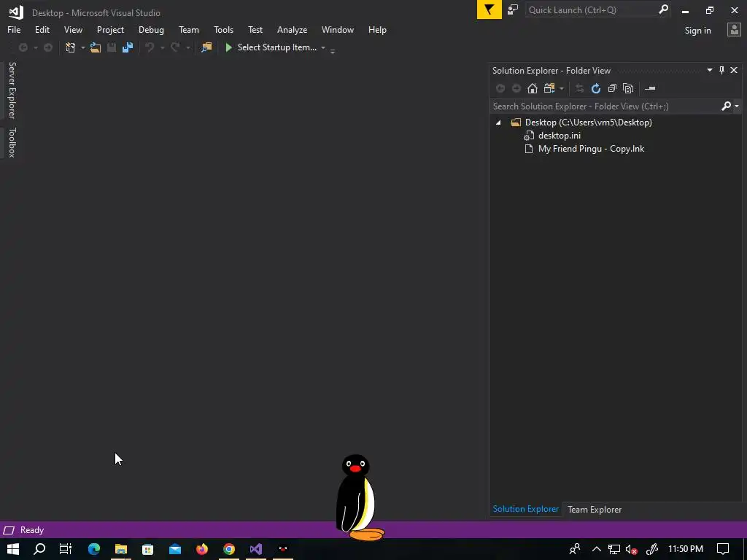Open the Toolbox side tab
747x560 pixels.
[12, 142]
